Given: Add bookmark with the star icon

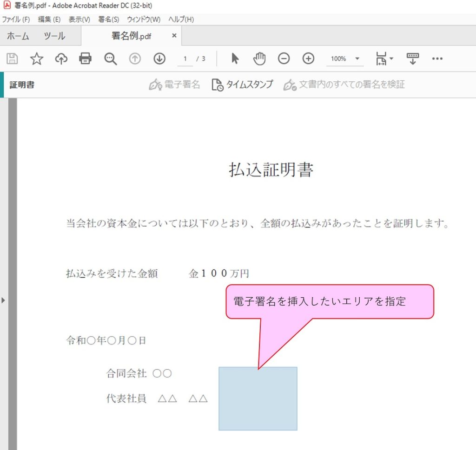Looking at the screenshot, I should pos(37,59).
